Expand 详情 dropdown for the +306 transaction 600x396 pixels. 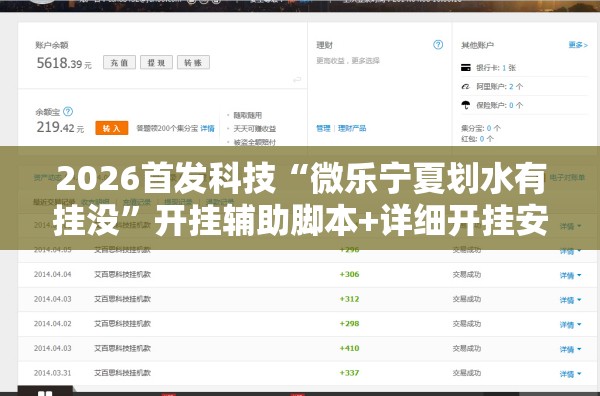coord(570,275)
